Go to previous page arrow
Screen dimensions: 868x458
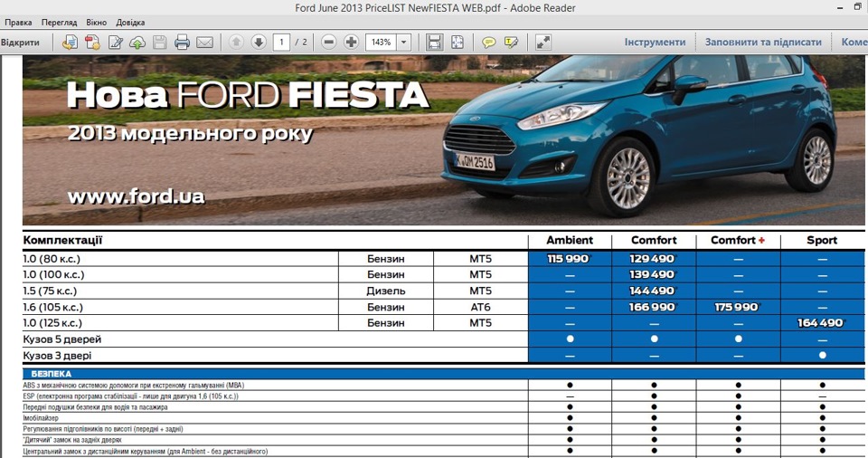click(x=236, y=43)
